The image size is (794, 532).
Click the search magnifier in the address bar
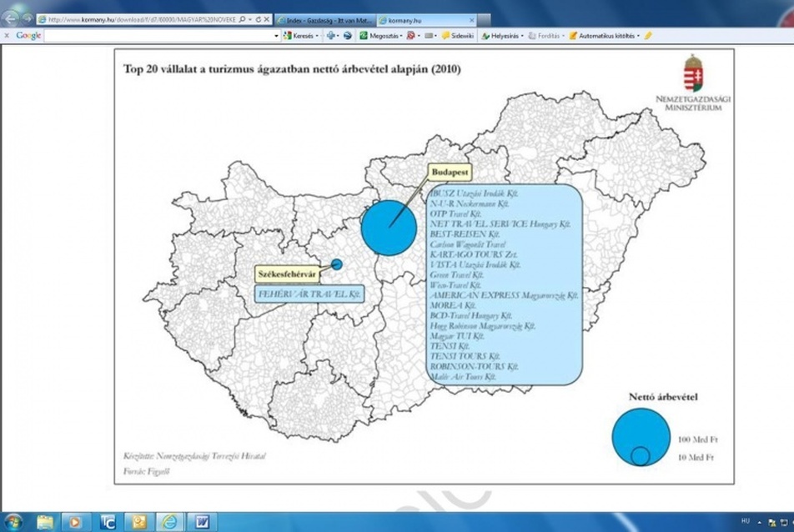(242, 20)
